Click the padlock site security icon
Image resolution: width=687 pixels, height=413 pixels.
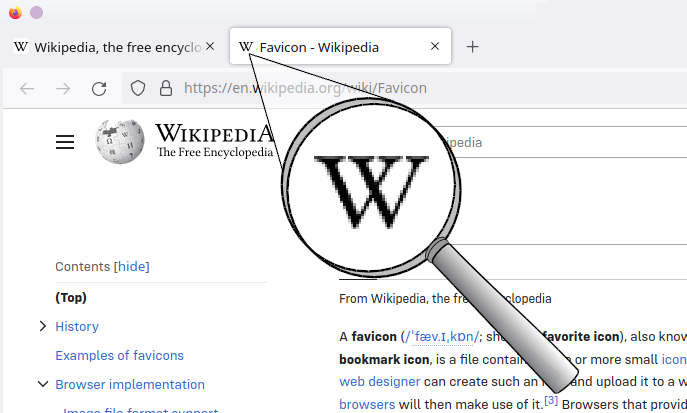point(166,88)
